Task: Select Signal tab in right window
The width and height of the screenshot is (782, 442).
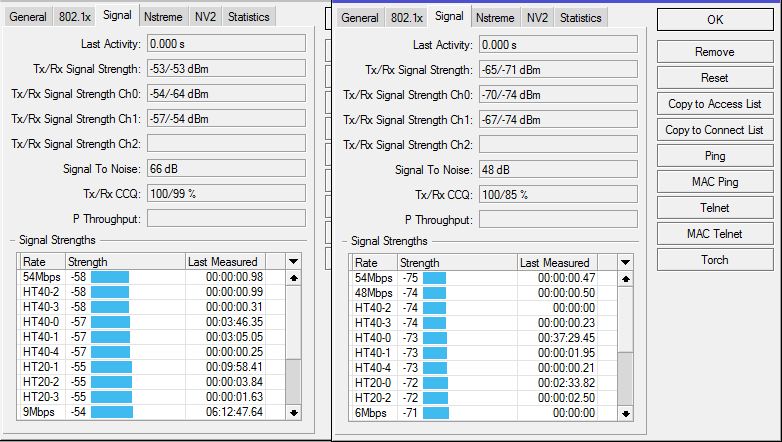Action: click(x=449, y=16)
